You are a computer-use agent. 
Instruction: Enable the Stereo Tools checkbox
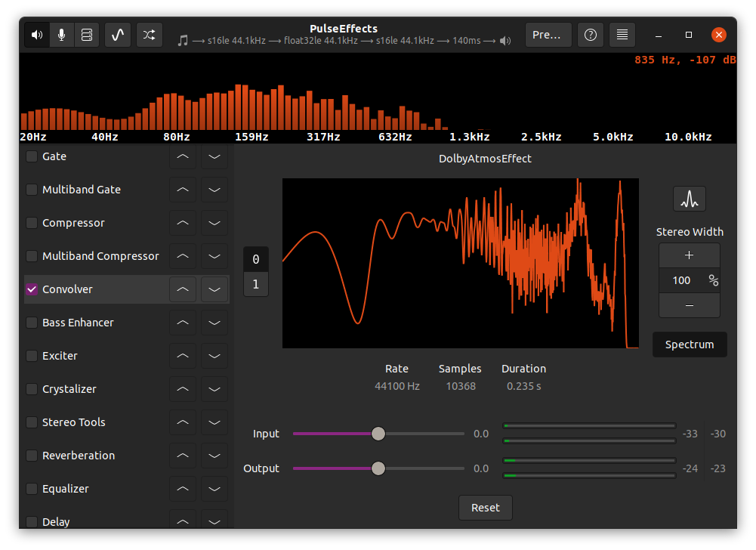point(32,422)
